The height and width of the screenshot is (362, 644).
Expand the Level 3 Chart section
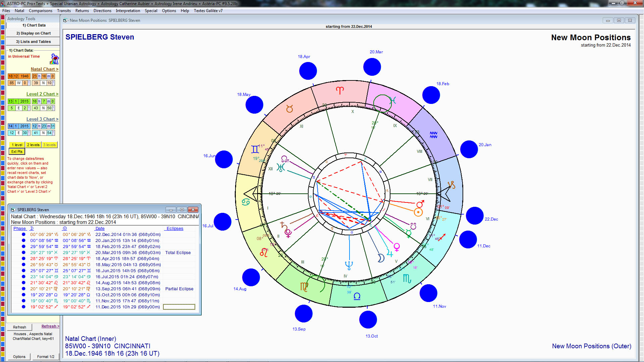pyautogui.click(x=43, y=119)
